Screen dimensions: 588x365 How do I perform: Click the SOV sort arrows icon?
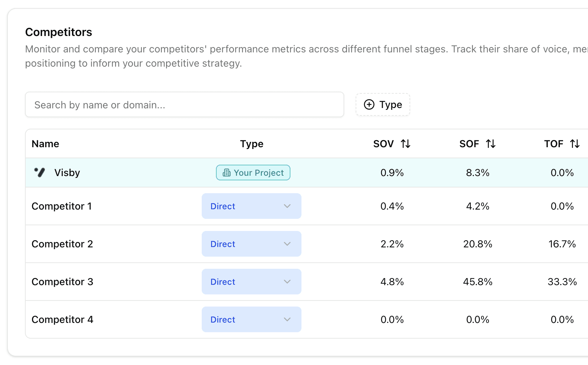pos(406,144)
